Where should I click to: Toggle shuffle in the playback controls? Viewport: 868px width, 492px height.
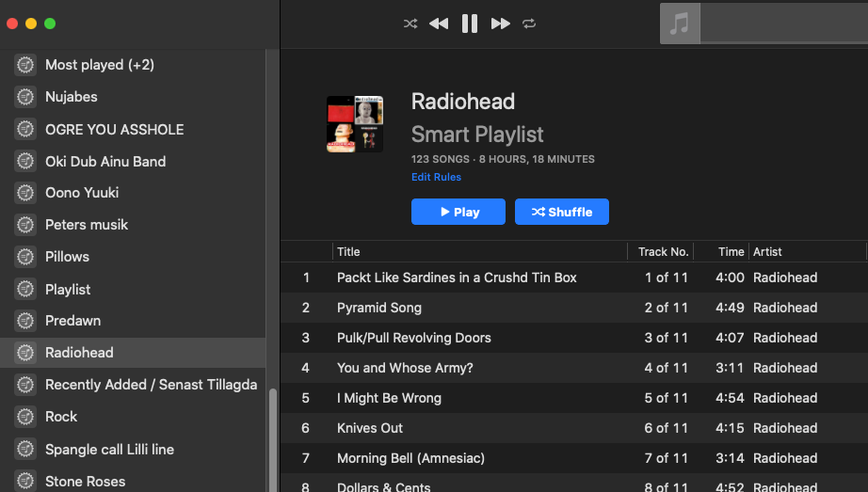(410, 24)
